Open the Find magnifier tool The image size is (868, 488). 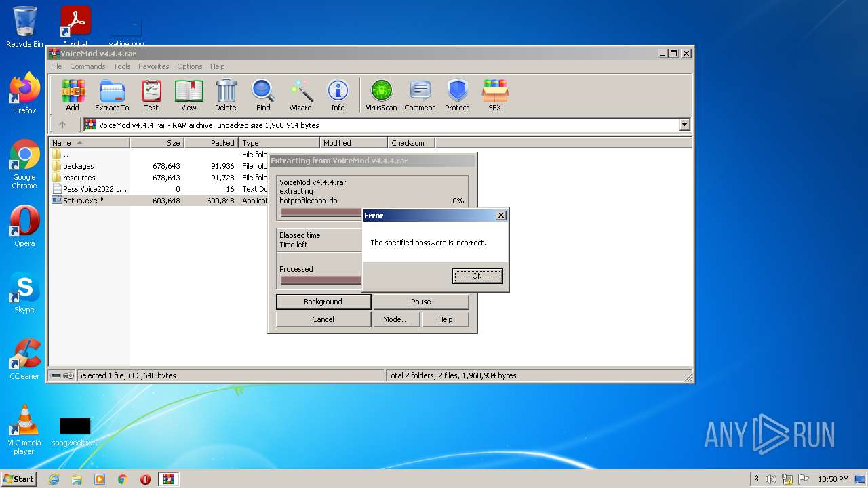point(263,95)
